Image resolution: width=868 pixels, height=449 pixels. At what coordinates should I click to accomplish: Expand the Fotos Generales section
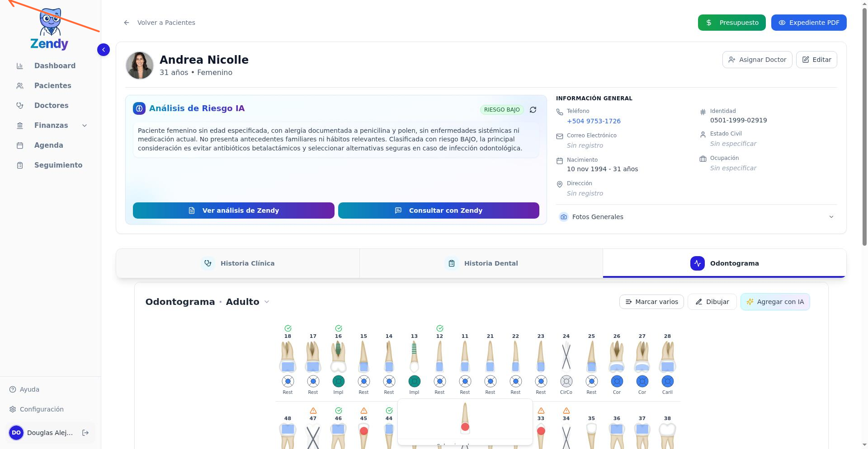696,217
